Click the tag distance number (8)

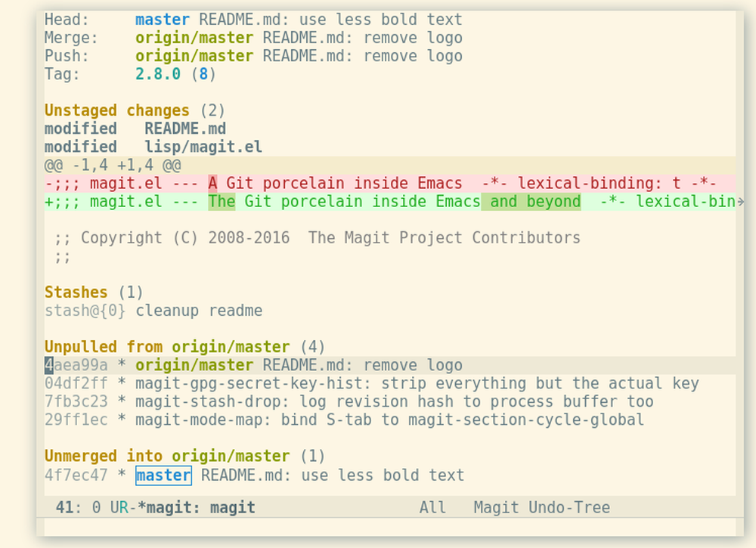(x=203, y=74)
